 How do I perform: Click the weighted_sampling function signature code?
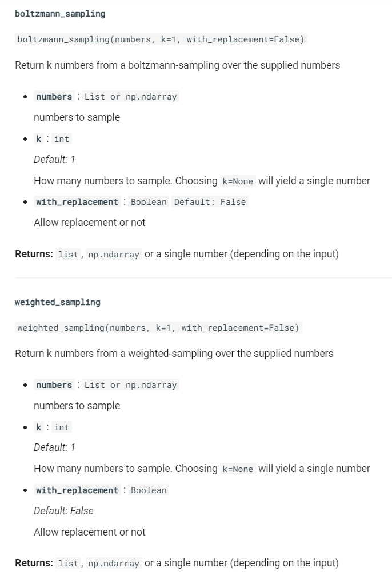158,327
